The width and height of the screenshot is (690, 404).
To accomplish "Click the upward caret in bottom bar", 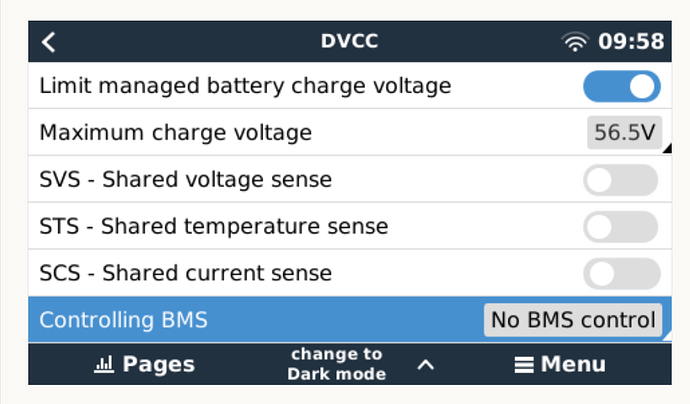I will (425, 365).
